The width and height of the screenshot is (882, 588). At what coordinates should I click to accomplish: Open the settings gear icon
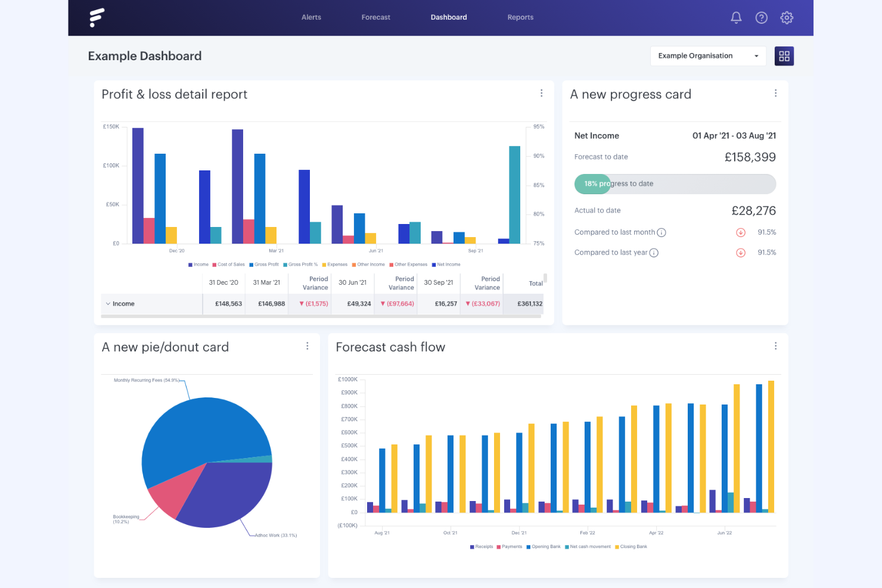[x=787, y=17]
